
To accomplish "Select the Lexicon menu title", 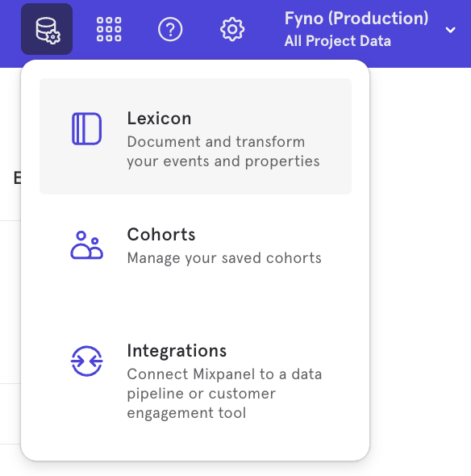I will [x=160, y=119].
